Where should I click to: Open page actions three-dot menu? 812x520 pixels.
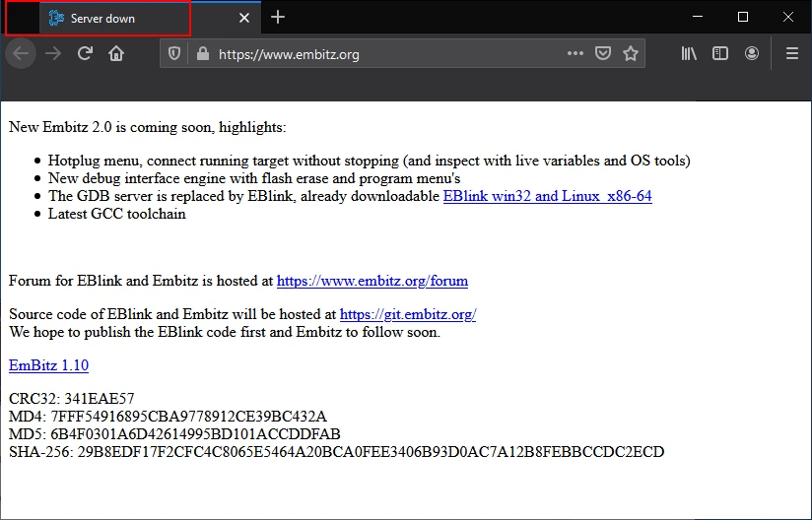pos(575,53)
